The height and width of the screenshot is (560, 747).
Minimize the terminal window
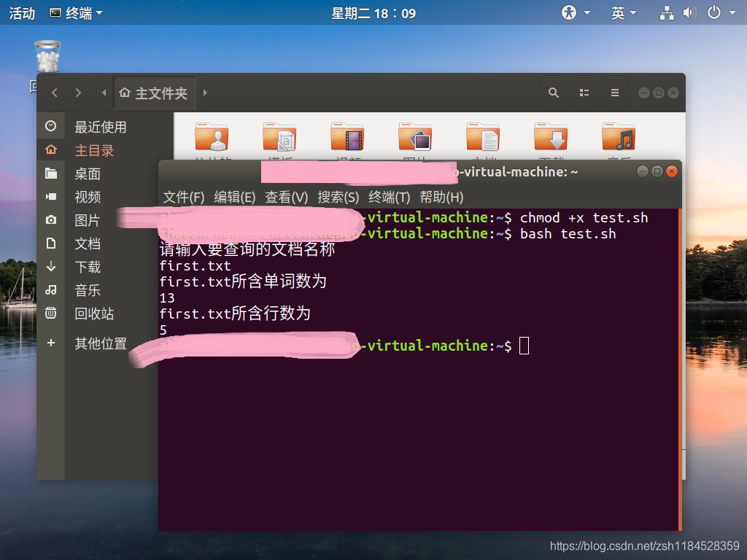[642, 171]
